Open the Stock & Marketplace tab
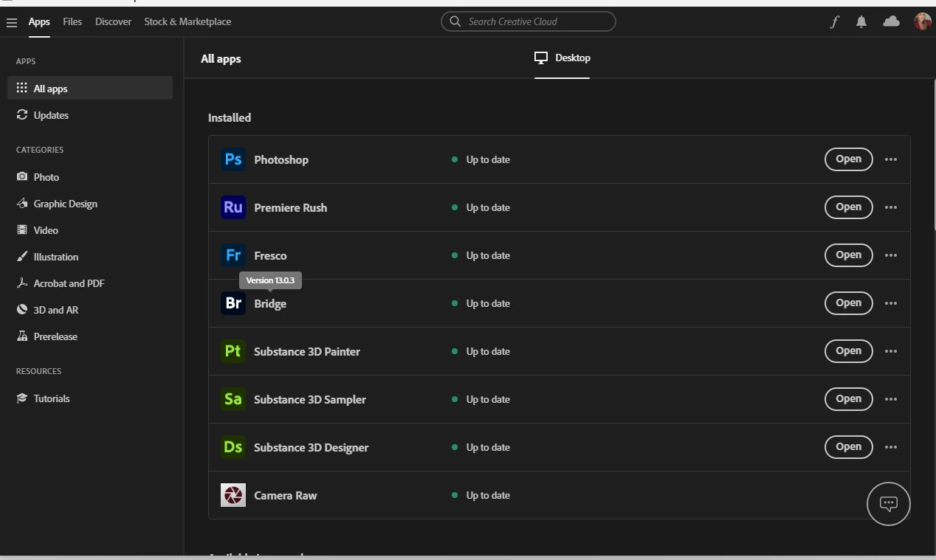Image resolution: width=936 pixels, height=560 pixels. 187,21
